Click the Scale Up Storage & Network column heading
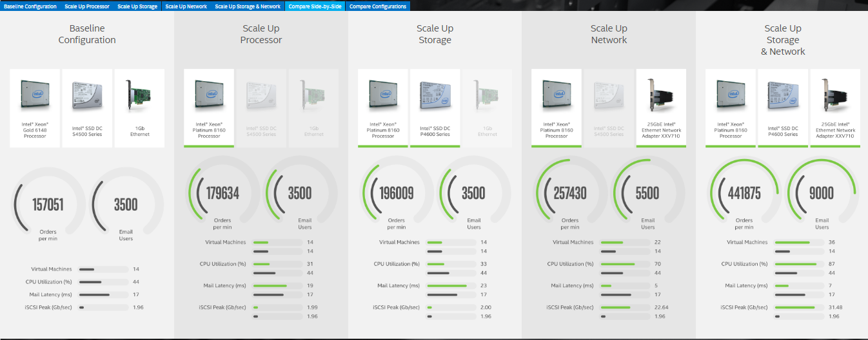 (783, 40)
